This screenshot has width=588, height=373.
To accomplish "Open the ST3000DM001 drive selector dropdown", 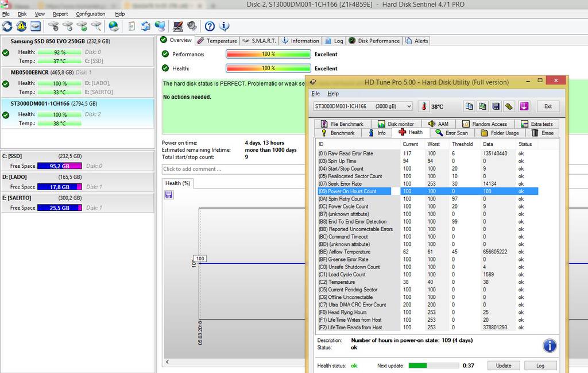I will (363, 106).
